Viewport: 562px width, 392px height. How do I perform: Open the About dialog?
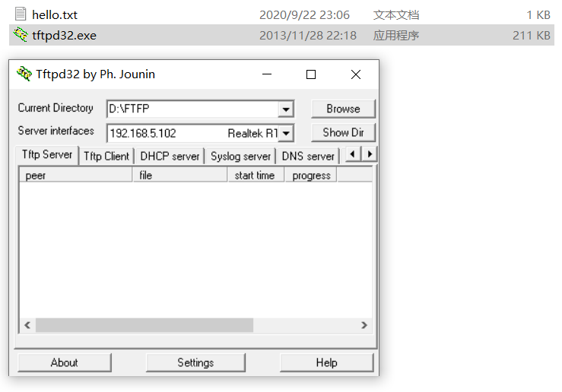point(64,362)
